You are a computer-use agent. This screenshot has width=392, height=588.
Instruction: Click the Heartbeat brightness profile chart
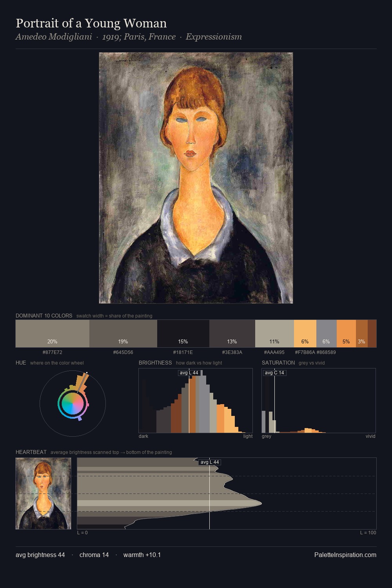pyautogui.click(x=227, y=494)
